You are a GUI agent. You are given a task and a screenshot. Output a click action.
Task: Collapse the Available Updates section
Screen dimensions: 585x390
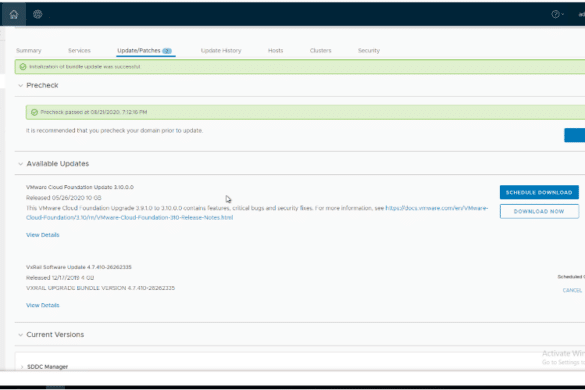point(21,164)
